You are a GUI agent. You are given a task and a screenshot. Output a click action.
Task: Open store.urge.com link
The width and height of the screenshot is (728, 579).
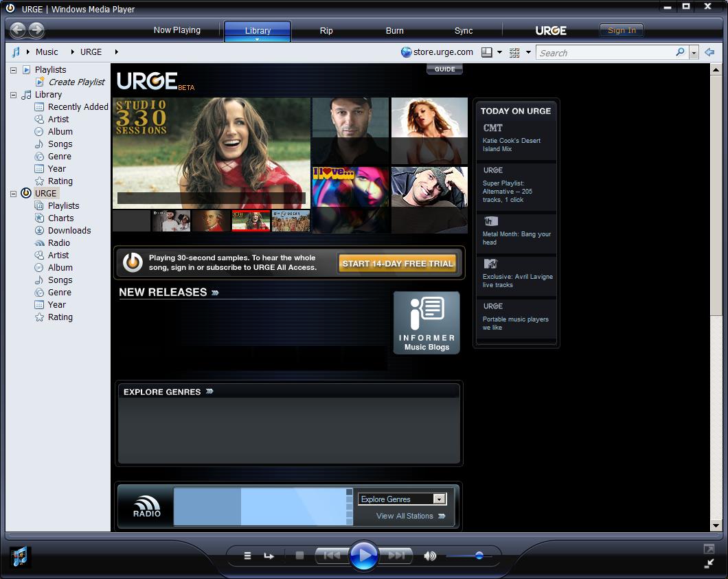[443, 52]
